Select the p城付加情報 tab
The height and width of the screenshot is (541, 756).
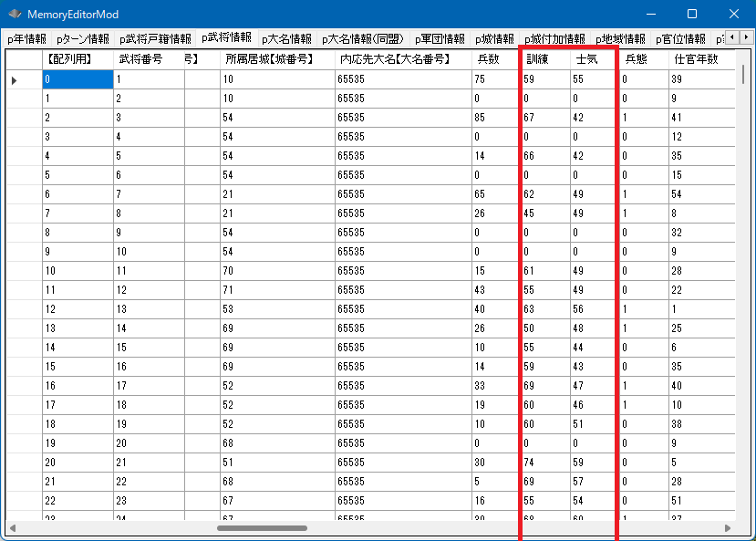[554, 39]
